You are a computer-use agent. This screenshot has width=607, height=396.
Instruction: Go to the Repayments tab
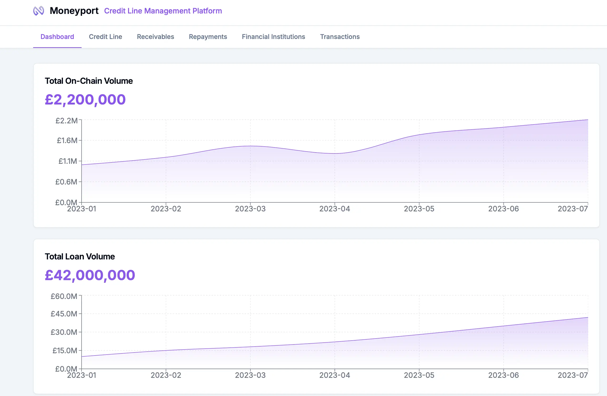click(x=208, y=37)
